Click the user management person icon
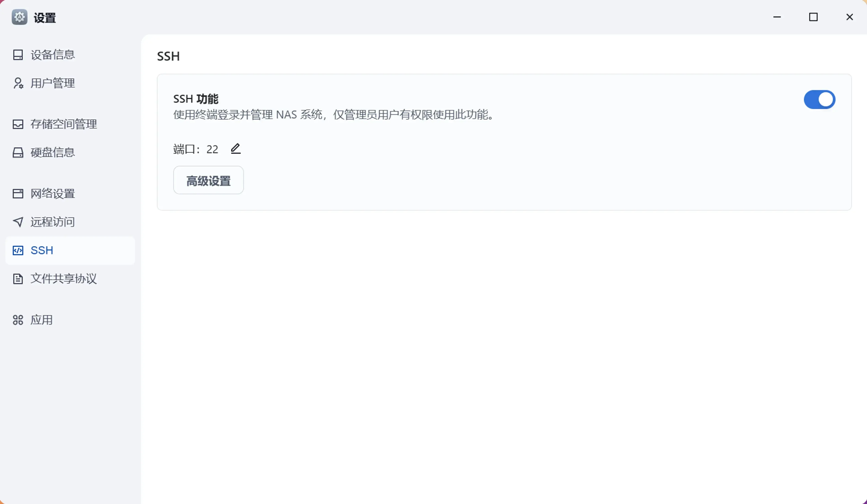This screenshot has height=504, width=867. click(18, 83)
